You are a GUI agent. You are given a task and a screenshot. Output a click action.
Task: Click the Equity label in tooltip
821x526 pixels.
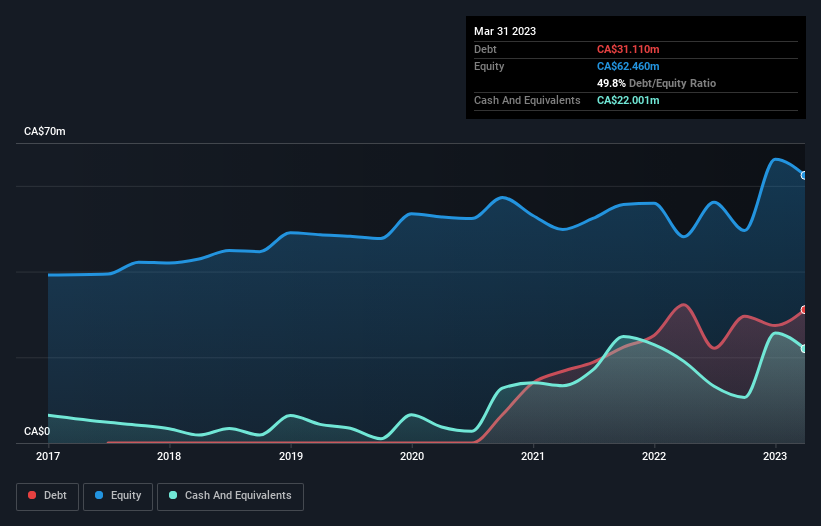click(x=489, y=66)
